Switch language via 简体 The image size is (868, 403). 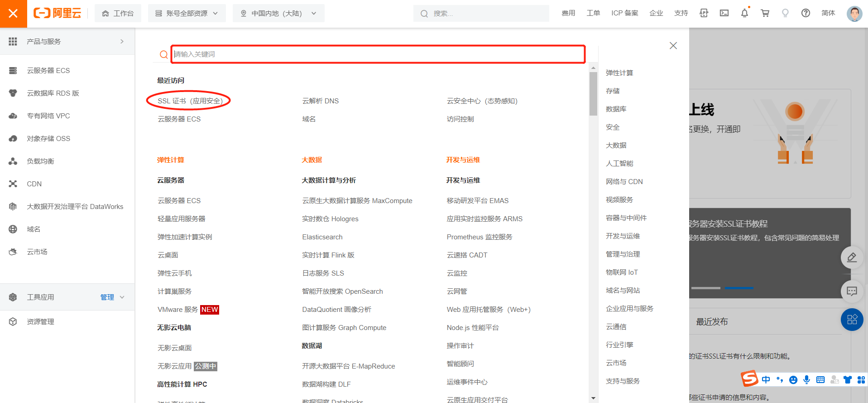(828, 13)
